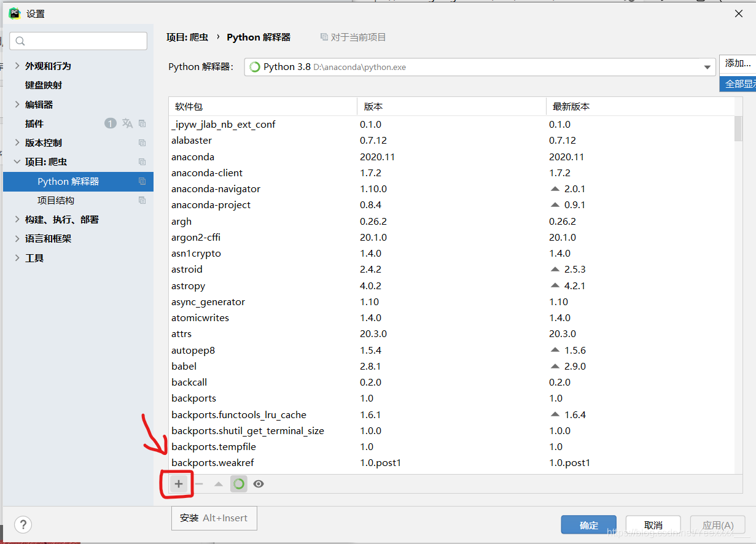Select the anaconda package row
The width and height of the screenshot is (756, 544).
coord(451,157)
